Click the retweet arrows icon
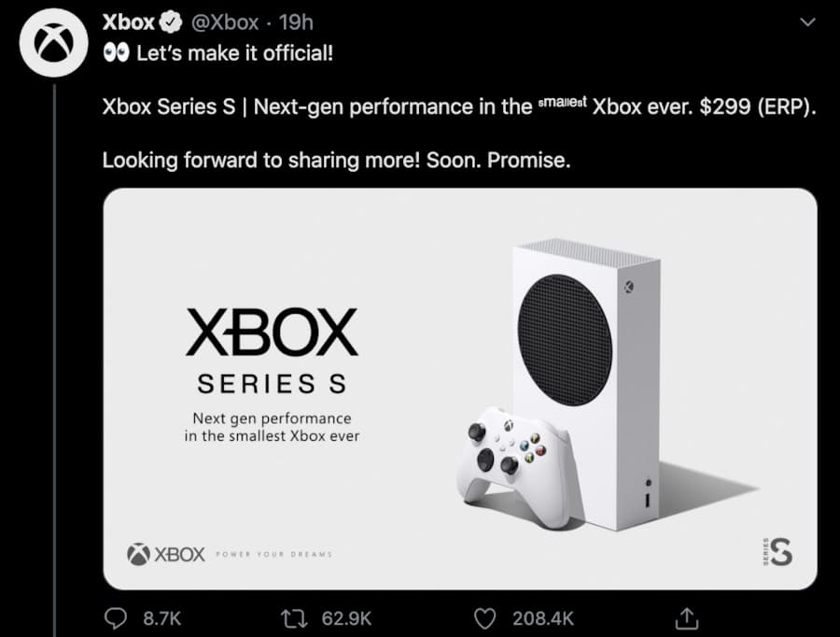This screenshot has height=637, width=840. click(291, 617)
